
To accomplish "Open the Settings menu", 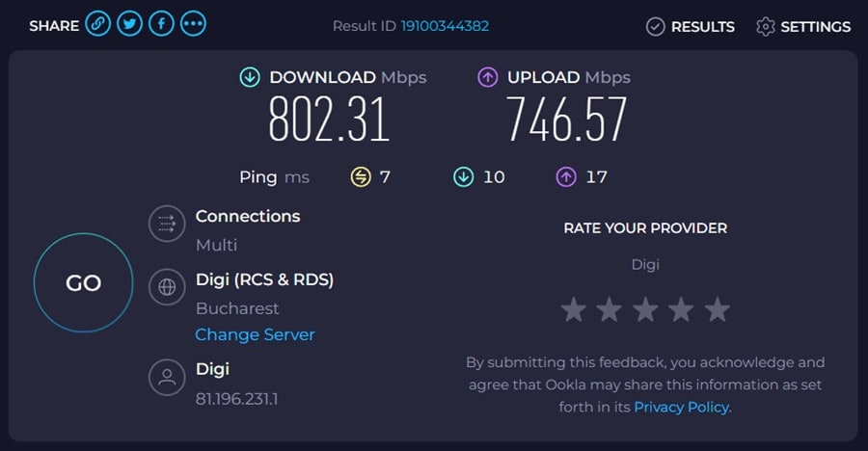I will tap(803, 27).
